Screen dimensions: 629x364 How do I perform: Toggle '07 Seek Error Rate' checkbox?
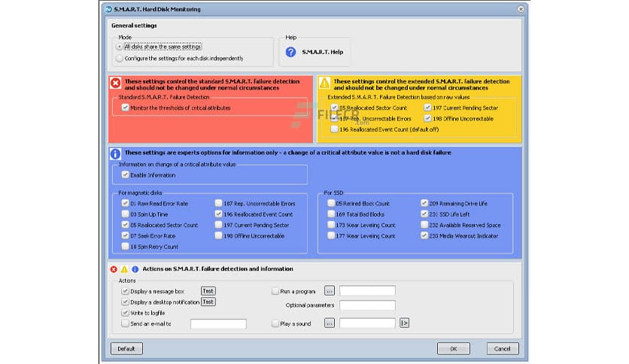point(125,236)
